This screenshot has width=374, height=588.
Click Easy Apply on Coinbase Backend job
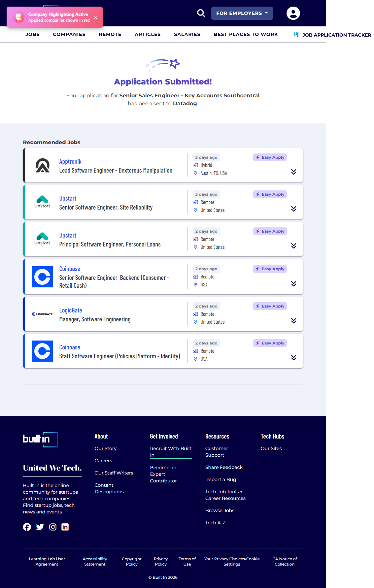(x=270, y=269)
